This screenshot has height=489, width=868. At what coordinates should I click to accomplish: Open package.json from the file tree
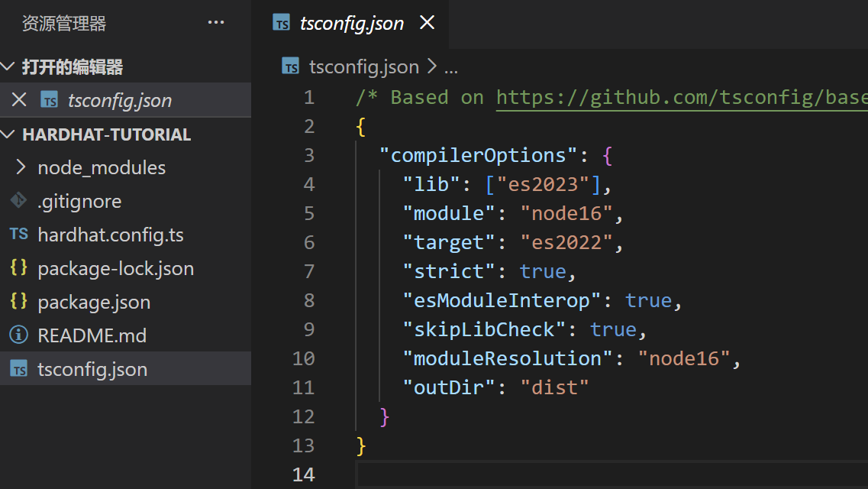tap(94, 302)
